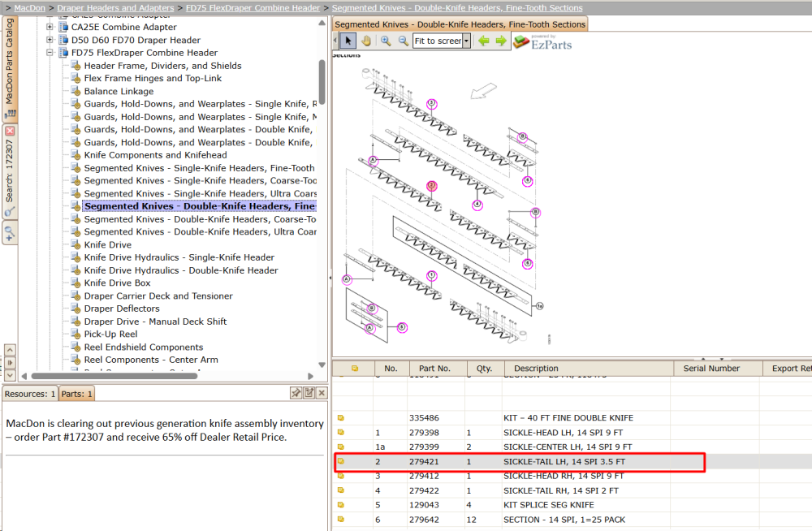Open the Knife Drive Box tree entry
Screen dimensions: 812x531
(117, 283)
